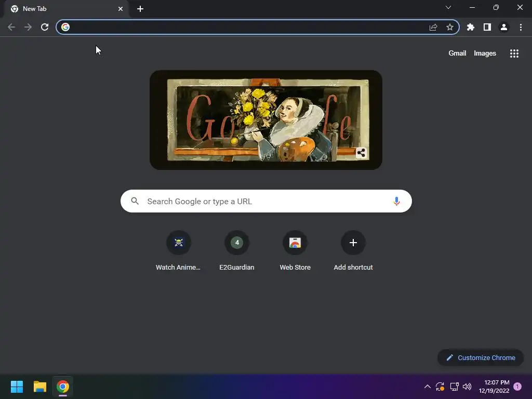The image size is (532, 399).
Task: Reload the current page
Action: click(x=45, y=27)
